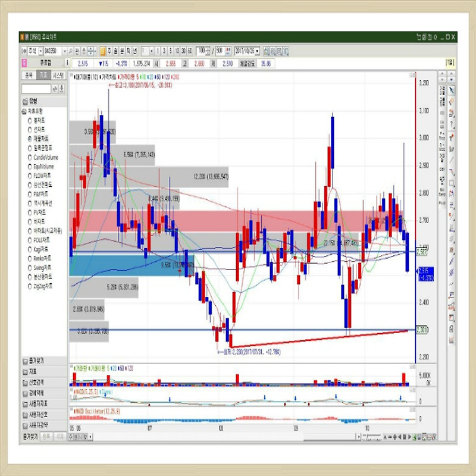Choose the CandleVolume chart type

(43, 157)
